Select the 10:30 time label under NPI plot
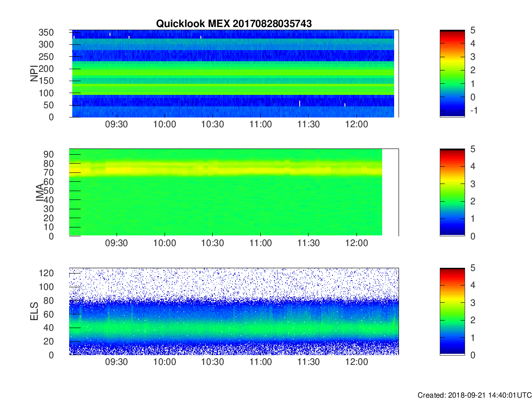Image resolution: width=532 pixels, height=399 pixels. pos(212,125)
